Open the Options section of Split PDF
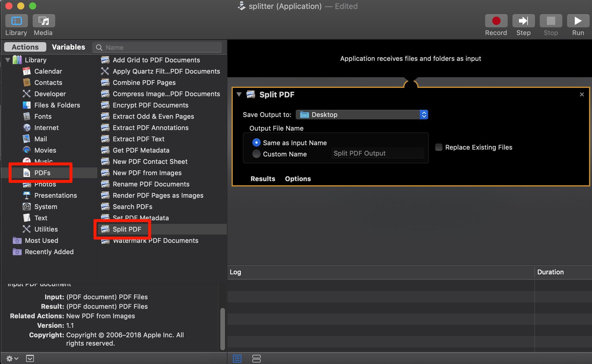Image resolution: width=592 pixels, height=364 pixels. point(298,179)
